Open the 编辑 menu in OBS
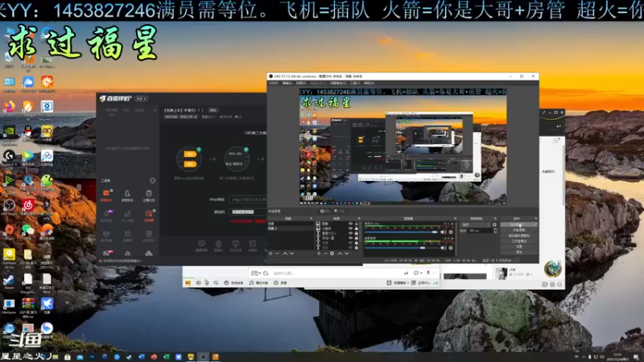Screen dimensions: 644x362 [x=287, y=83]
